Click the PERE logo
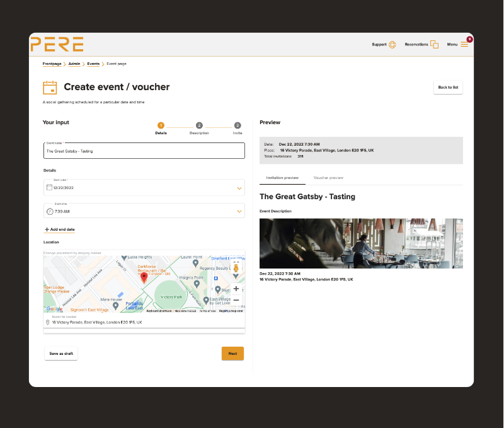504x428 pixels. click(x=57, y=44)
